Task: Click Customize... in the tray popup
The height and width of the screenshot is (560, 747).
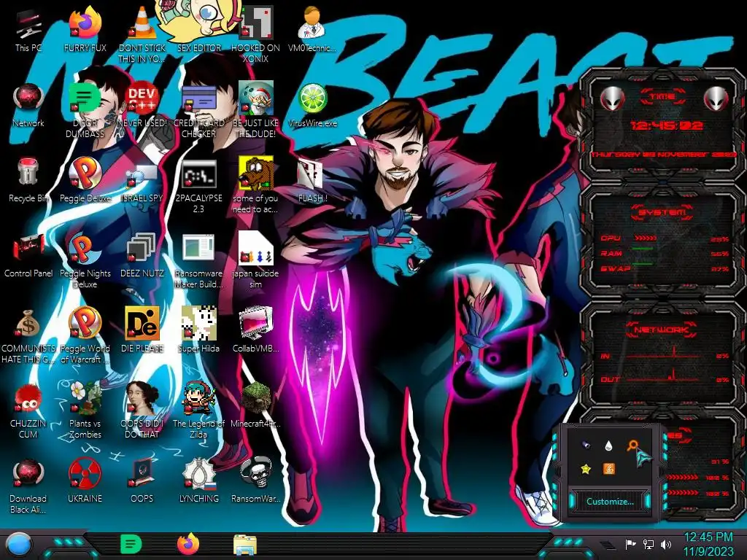Action: 610,502
